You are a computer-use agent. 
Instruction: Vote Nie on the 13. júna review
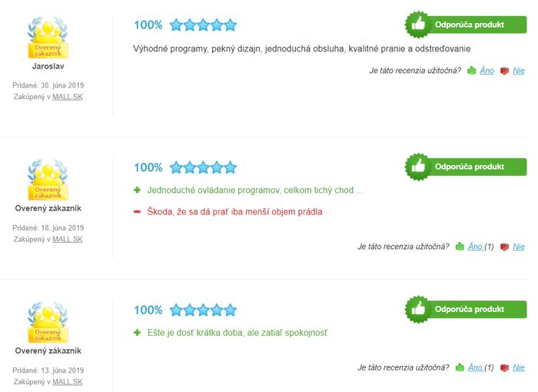coord(519,367)
